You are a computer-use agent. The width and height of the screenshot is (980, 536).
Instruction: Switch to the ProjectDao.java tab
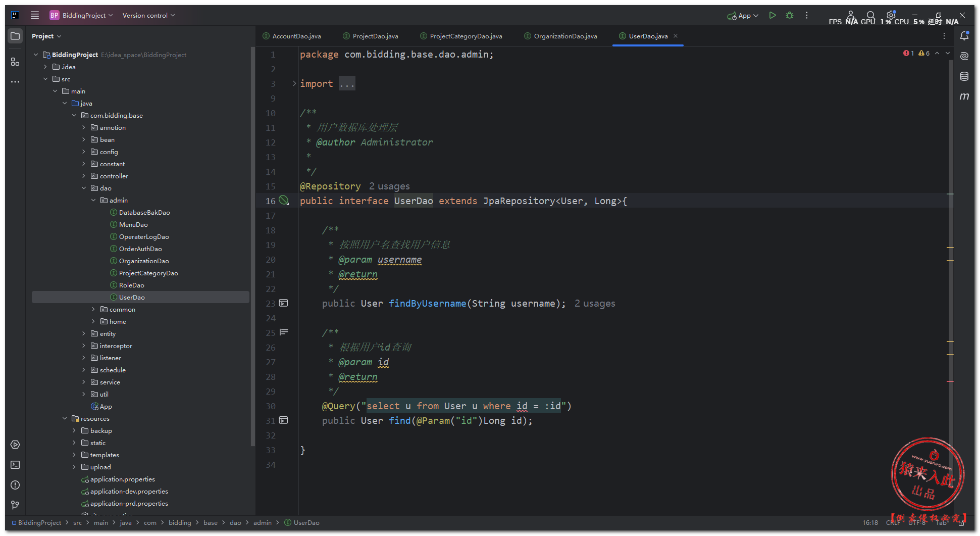coord(375,36)
